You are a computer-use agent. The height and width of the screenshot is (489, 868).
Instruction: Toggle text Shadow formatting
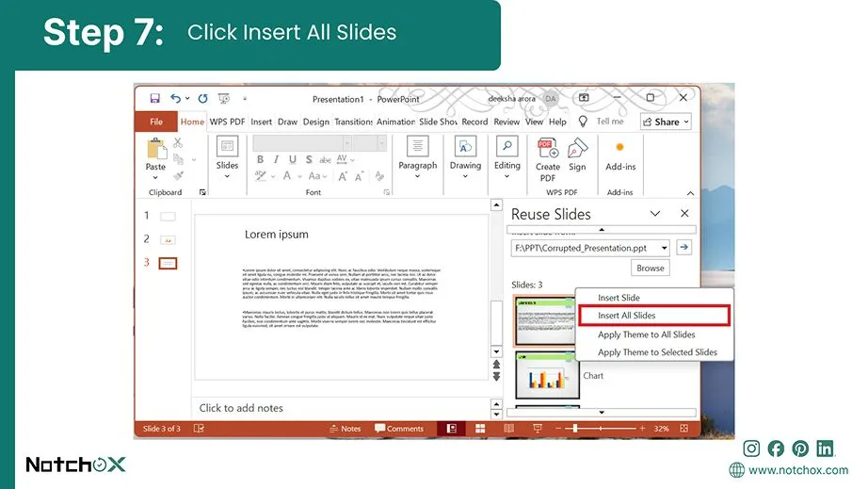309,159
